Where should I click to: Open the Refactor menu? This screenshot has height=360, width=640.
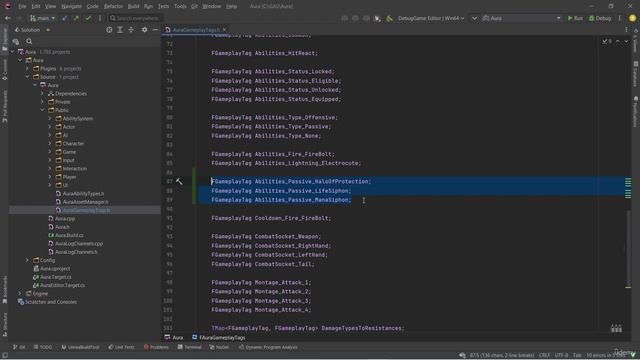[113, 7]
